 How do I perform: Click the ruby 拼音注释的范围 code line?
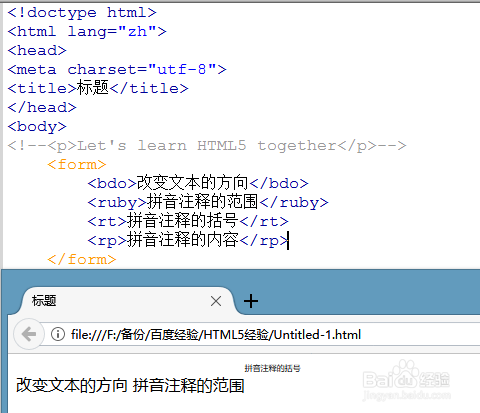pyautogui.click(x=208, y=202)
